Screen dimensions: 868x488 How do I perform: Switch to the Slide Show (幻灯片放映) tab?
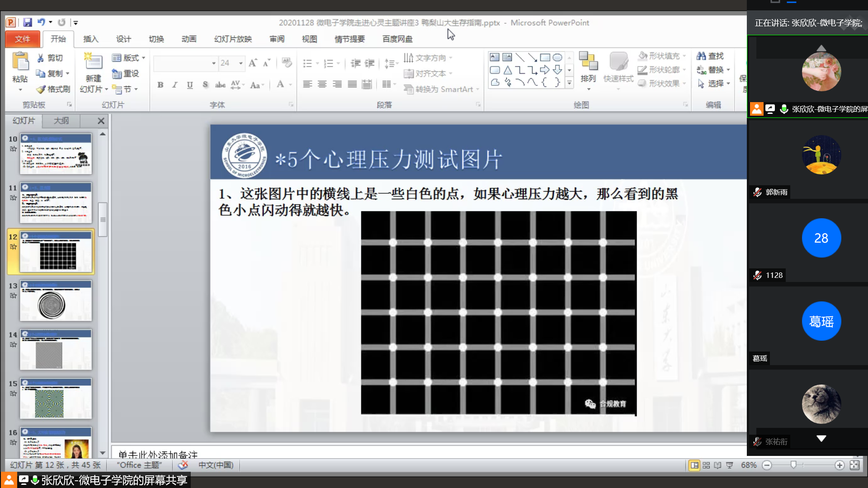[233, 39]
